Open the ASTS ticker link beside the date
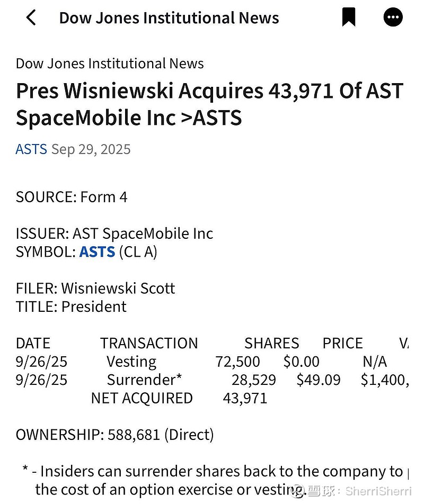 tap(31, 149)
